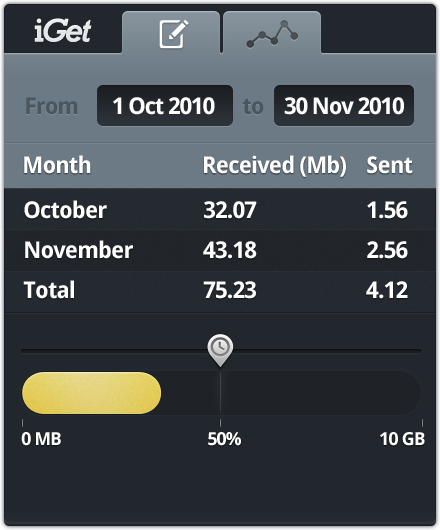Click the 0 MB scale label

(x=41, y=439)
